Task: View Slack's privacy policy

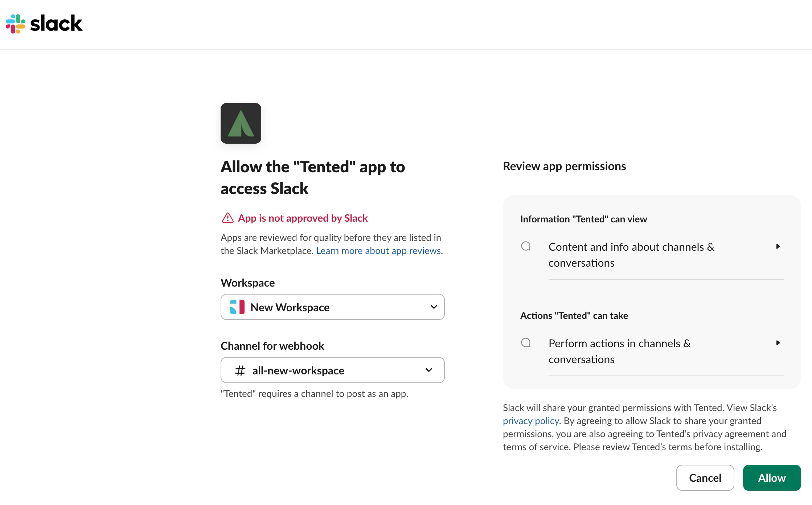Action: (530, 420)
